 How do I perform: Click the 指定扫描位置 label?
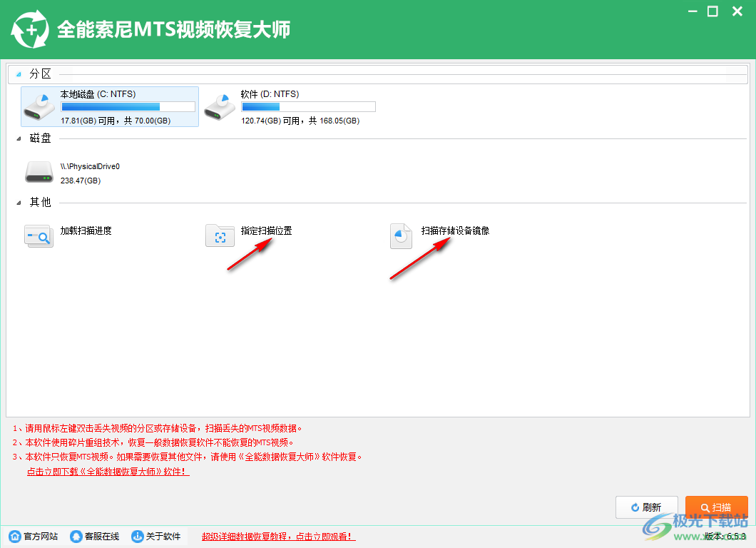coord(267,230)
